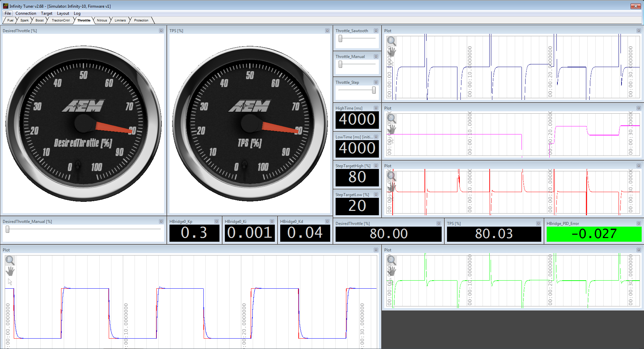Click the DesiredThrottle readout 80.00
Viewport: 644px width, 349px height.
pyautogui.click(x=389, y=234)
